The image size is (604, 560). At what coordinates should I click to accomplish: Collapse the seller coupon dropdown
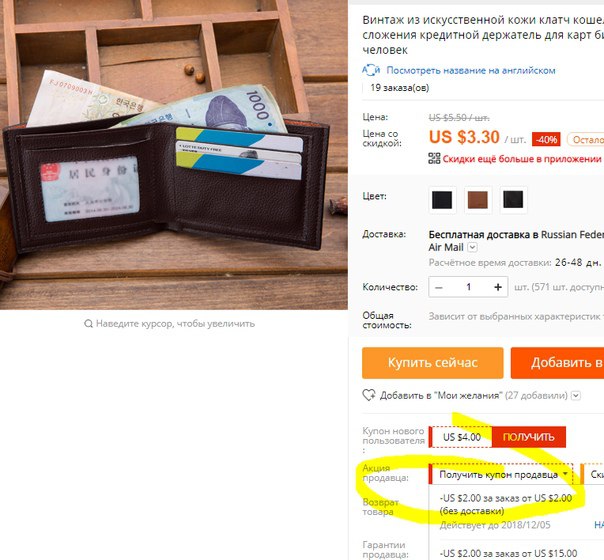coord(565,473)
